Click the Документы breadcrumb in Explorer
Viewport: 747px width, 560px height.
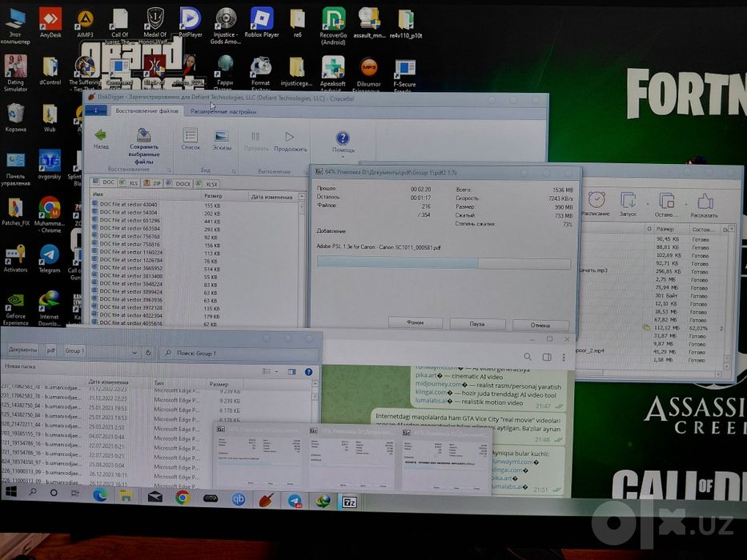[22, 350]
